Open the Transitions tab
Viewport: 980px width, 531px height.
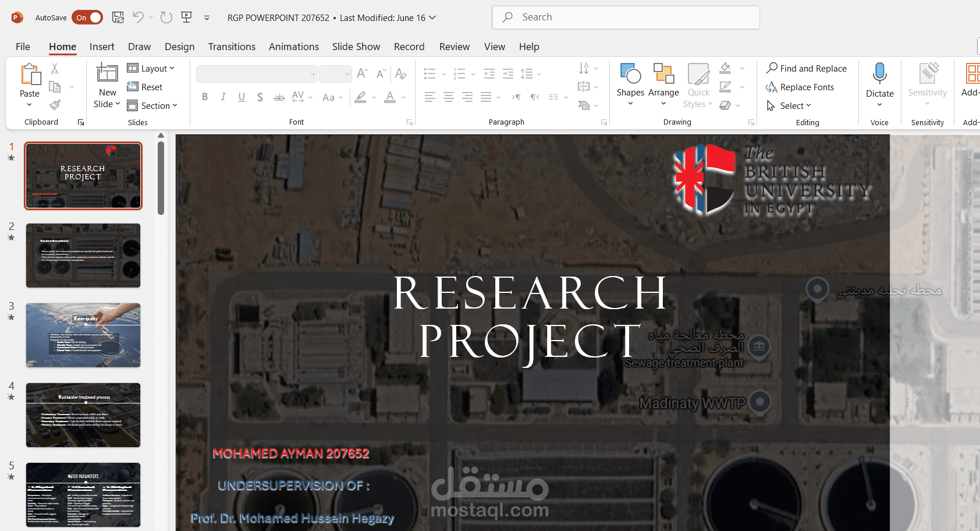click(x=232, y=47)
